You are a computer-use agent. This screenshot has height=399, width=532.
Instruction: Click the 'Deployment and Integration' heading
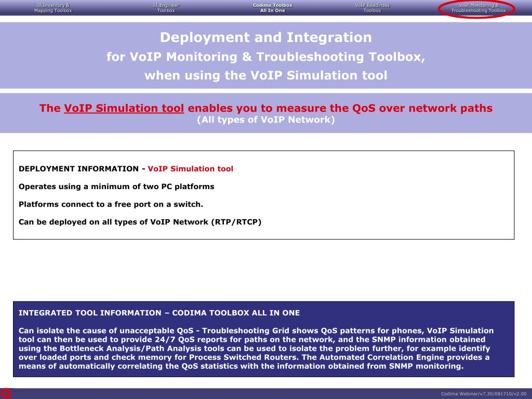(x=266, y=37)
